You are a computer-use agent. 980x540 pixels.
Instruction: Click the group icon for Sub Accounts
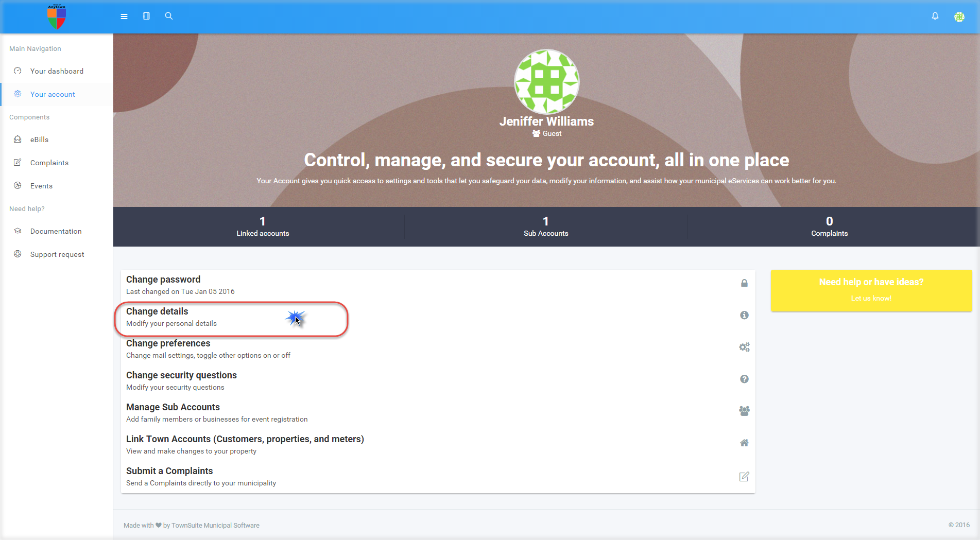(744, 411)
